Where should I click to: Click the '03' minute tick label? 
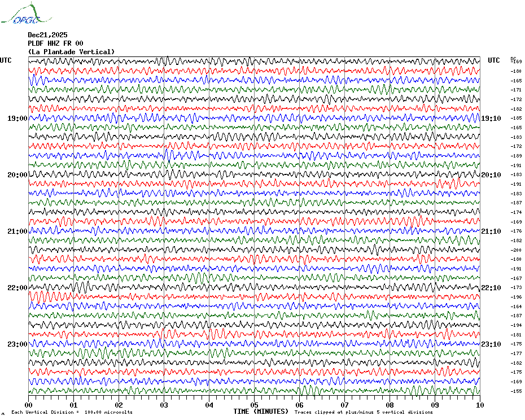click(164, 405)
